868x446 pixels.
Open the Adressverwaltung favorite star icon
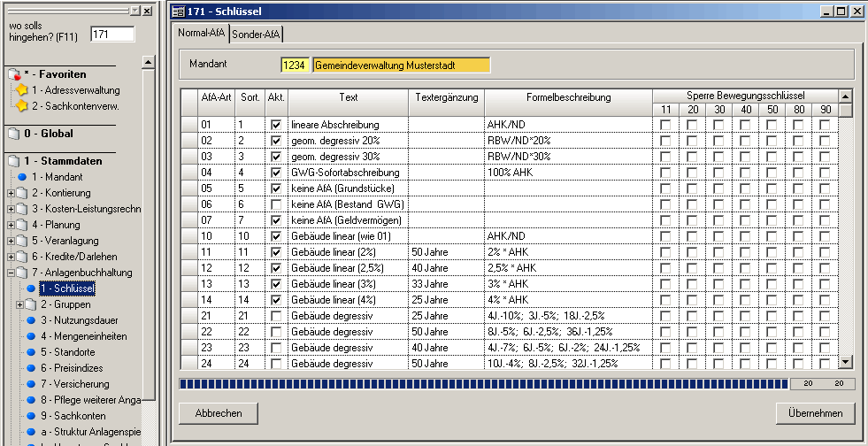pyautogui.click(x=22, y=90)
